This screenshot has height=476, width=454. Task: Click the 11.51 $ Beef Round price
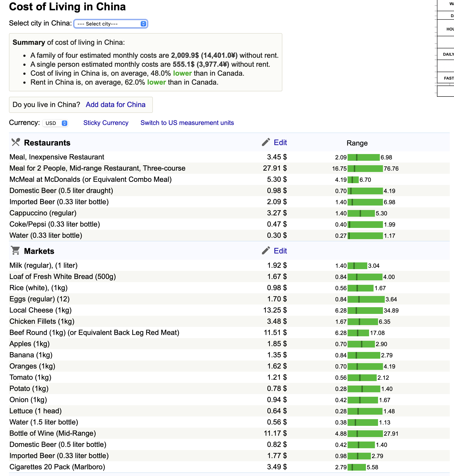tap(275, 332)
